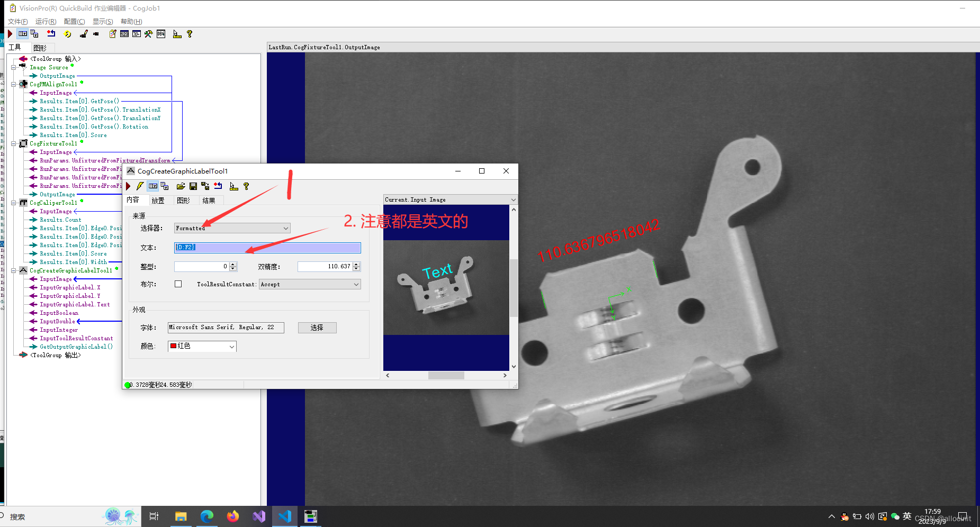The height and width of the screenshot is (527, 980).
Task: Decrease the 双精度 stepper down arrow
Action: pyautogui.click(x=356, y=269)
